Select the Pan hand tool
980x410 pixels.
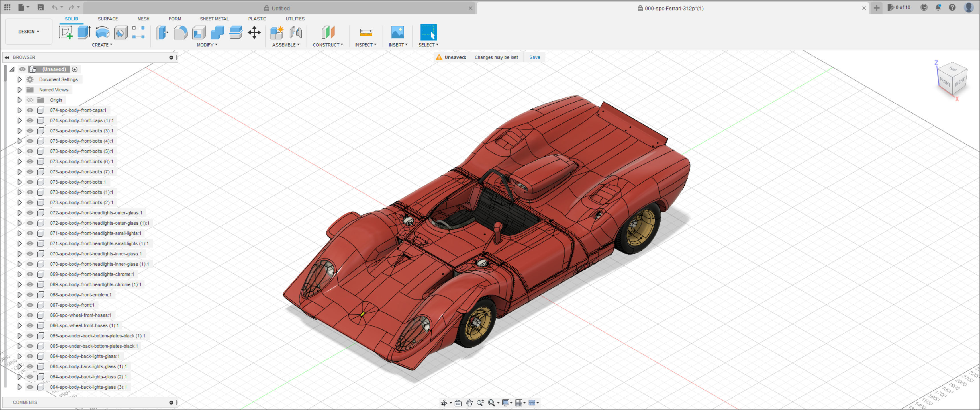pos(469,403)
